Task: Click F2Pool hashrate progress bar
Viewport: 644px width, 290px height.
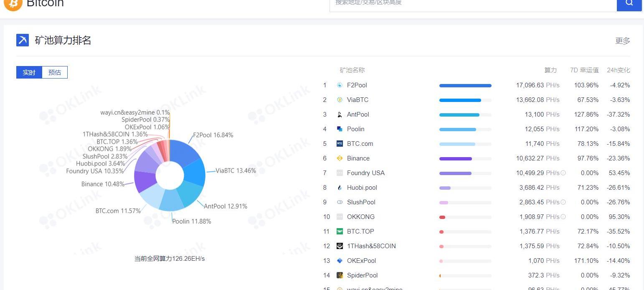Action: click(x=465, y=86)
